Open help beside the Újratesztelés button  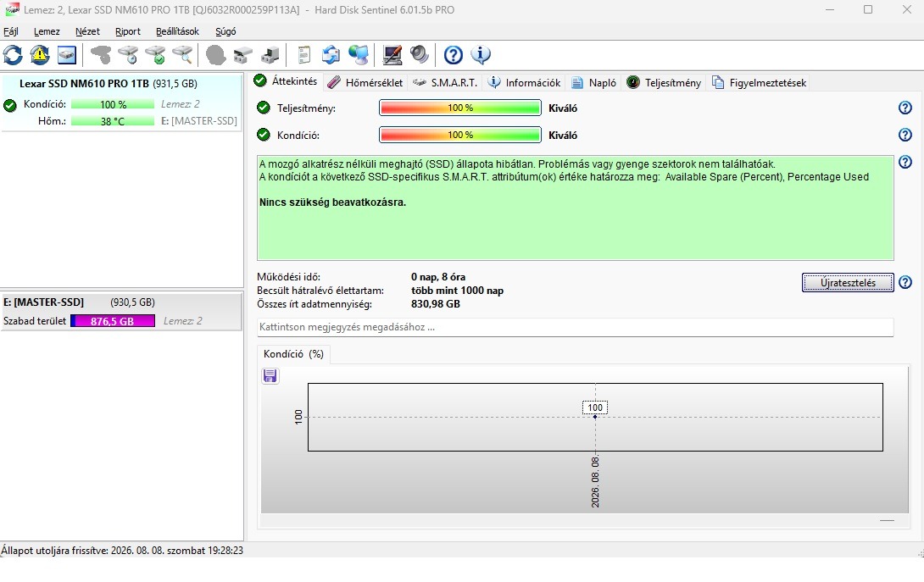(x=905, y=283)
